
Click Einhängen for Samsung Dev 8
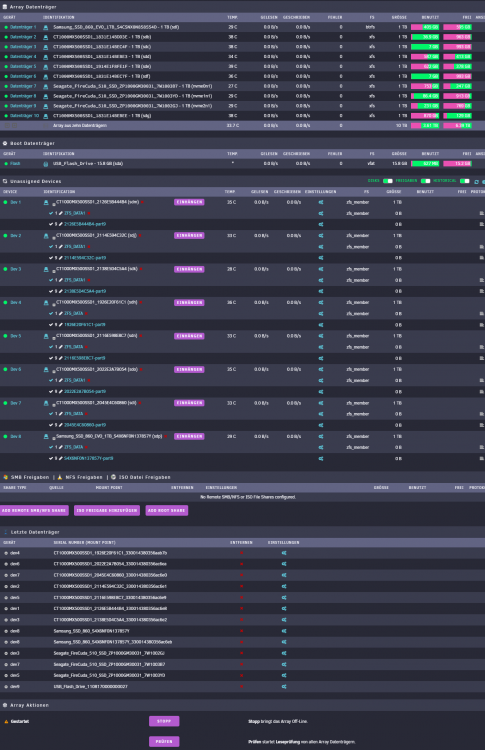[x=189, y=437]
